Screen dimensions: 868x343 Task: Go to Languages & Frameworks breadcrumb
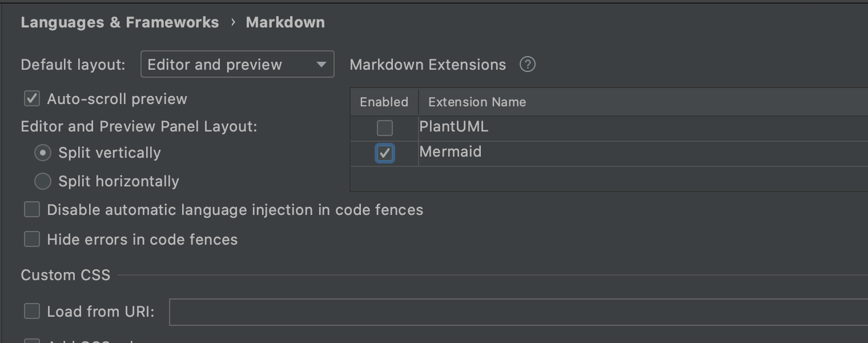tap(120, 22)
